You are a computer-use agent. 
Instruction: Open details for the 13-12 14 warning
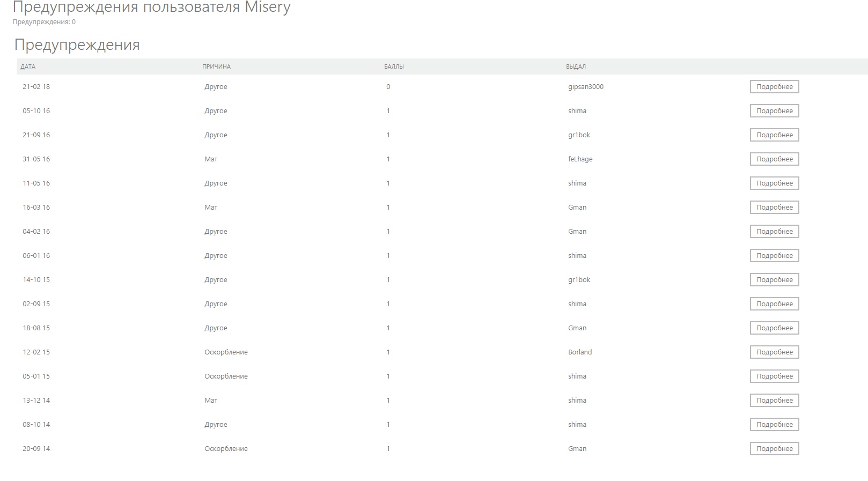tap(774, 401)
